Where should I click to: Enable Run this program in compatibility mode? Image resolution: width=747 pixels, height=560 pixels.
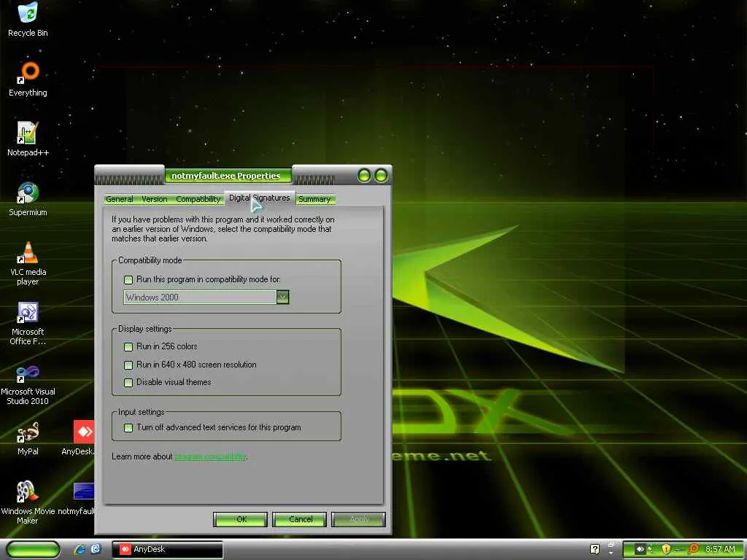128,280
